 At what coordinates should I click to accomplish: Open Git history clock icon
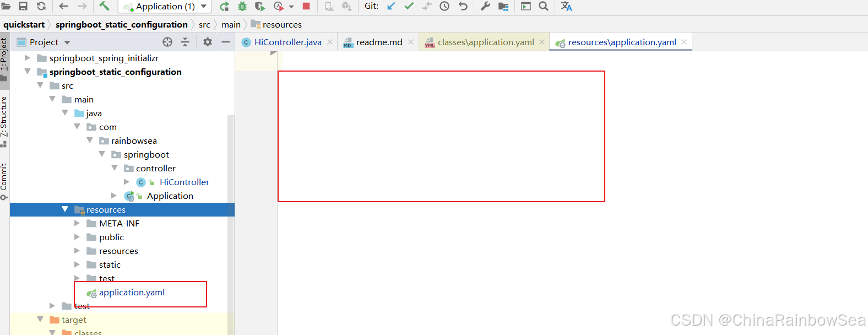click(x=444, y=6)
